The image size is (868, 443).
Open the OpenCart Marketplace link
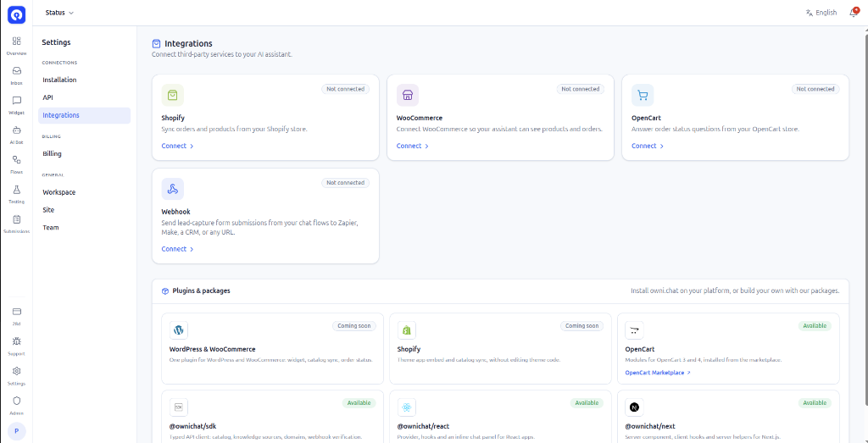[x=658, y=373]
